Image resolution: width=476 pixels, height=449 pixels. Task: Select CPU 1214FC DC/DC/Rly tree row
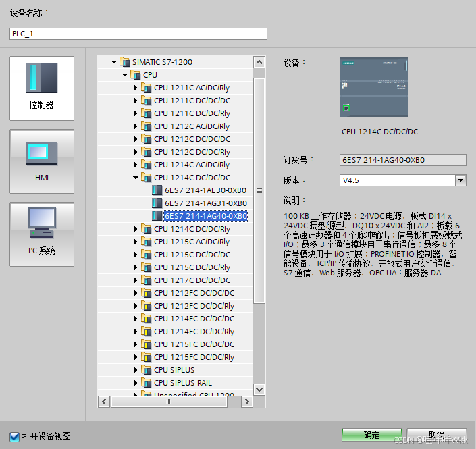pos(175,332)
